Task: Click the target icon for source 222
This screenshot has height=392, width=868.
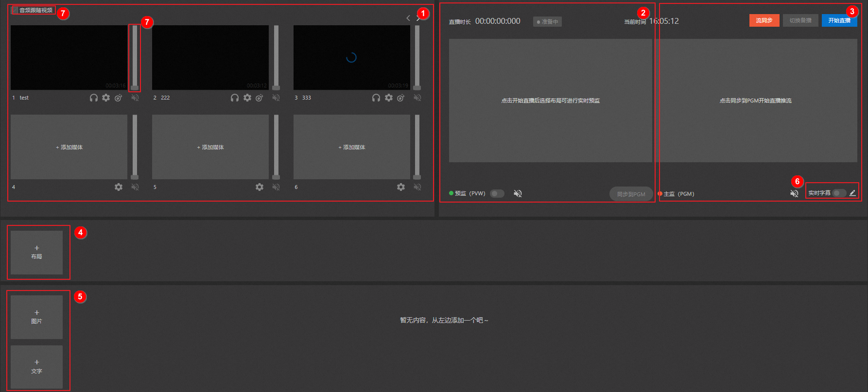Action: pos(260,98)
